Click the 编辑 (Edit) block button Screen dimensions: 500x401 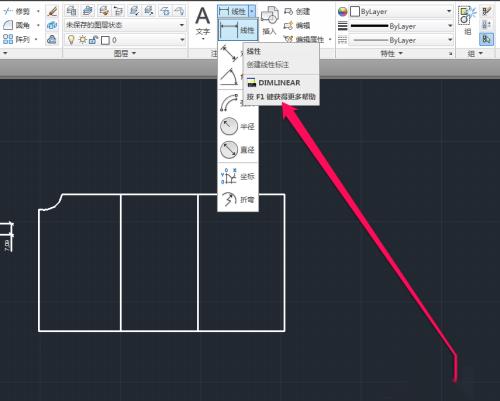click(297, 25)
